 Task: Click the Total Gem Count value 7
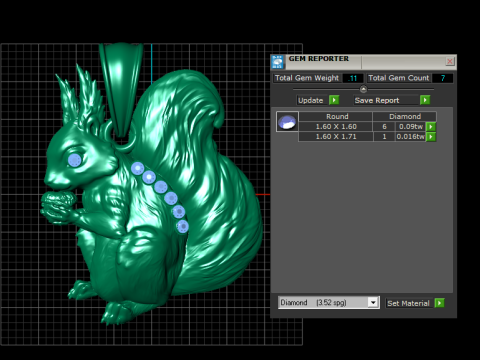443,78
